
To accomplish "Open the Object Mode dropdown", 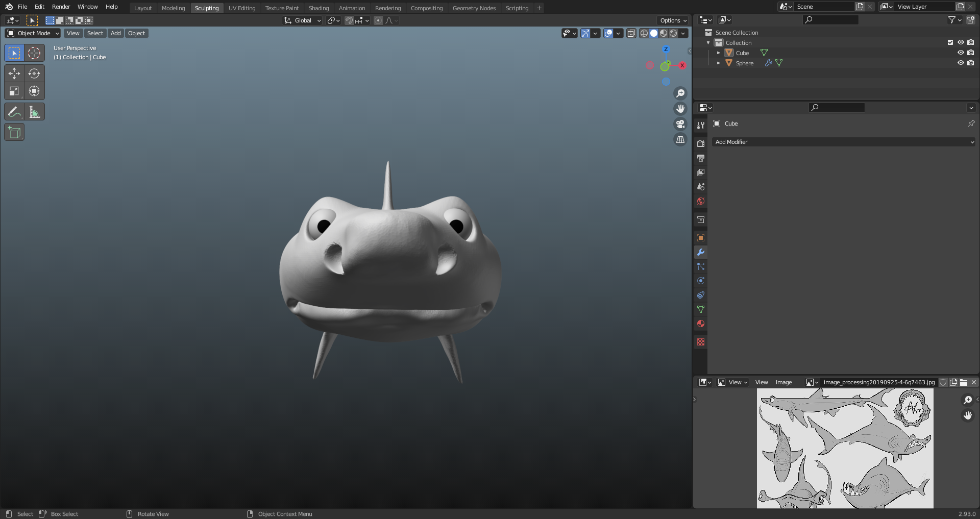I will pyautogui.click(x=33, y=33).
